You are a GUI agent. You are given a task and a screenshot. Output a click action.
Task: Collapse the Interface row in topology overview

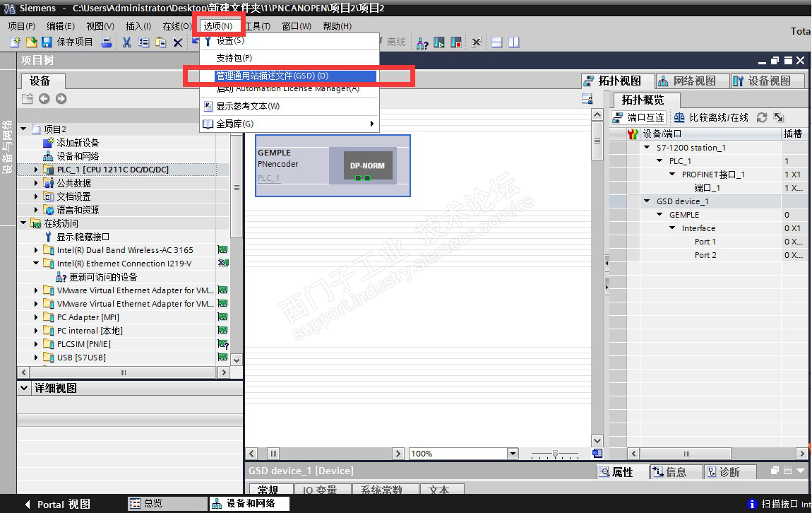672,228
